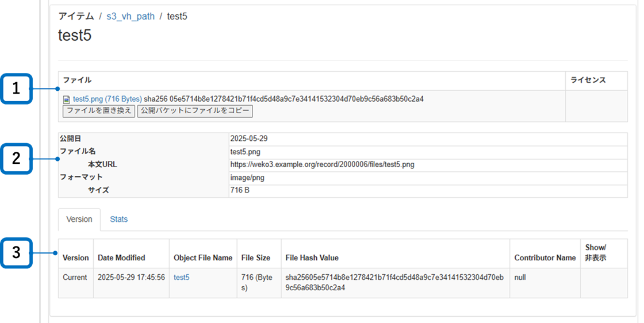
Task: Click callout marker number 1
Action: point(17,89)
